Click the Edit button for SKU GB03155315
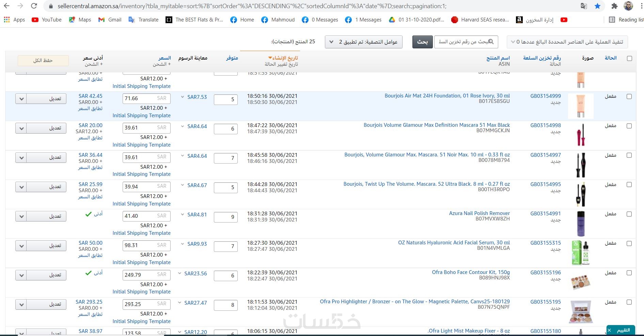The width and height of the screenshot is (644, 336). click(x=47, y=246)
